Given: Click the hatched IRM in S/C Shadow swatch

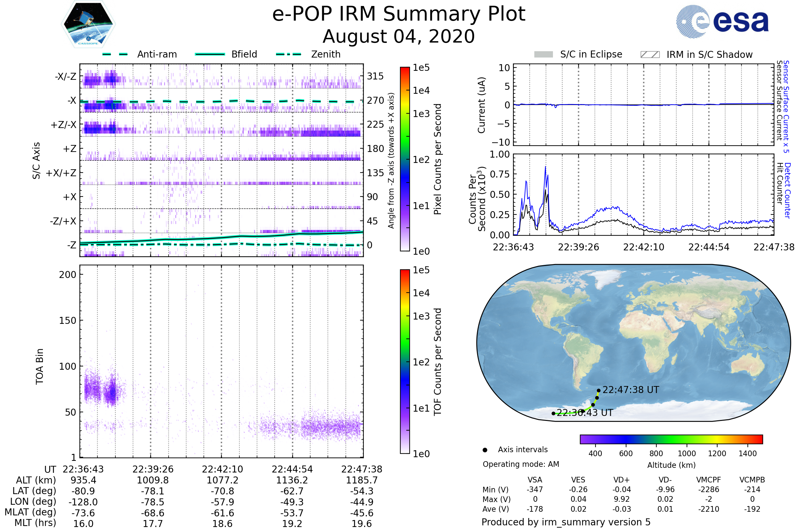Looking at the screenshot, I should coord(650,55).
